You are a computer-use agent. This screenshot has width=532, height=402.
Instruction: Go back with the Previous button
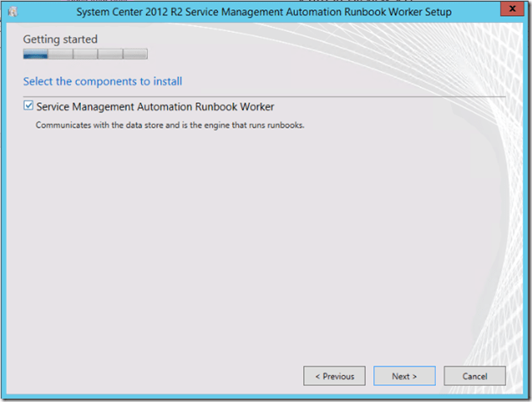pyautogui.click(x=334, y=376)
